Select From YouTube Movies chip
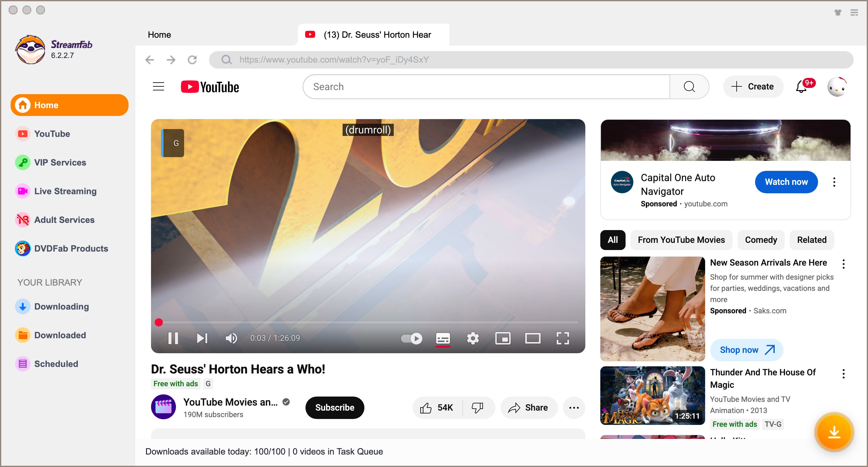Viewport: 868px width, 467px height. click(681, 240)
